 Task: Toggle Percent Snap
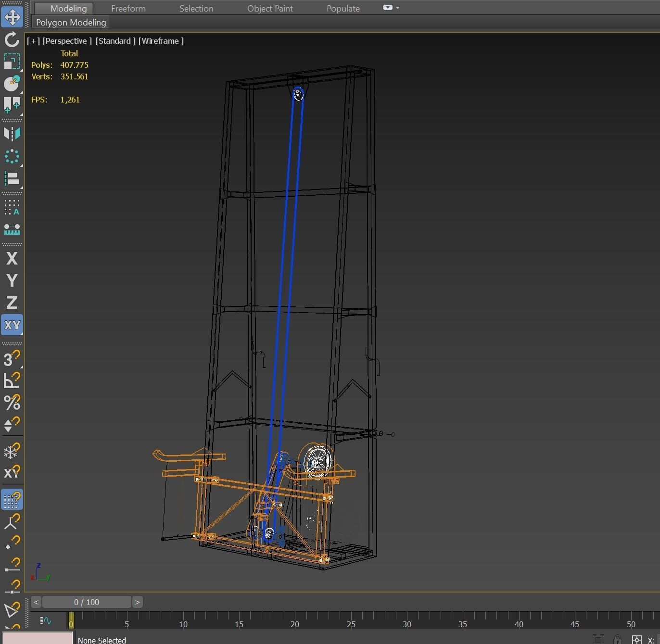12,402
